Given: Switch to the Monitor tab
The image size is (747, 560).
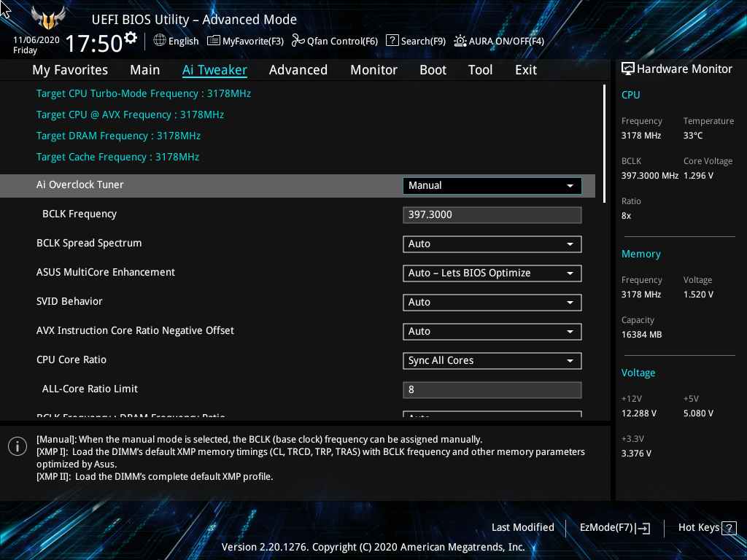Looking at the screenshot, I should point(373,70).
